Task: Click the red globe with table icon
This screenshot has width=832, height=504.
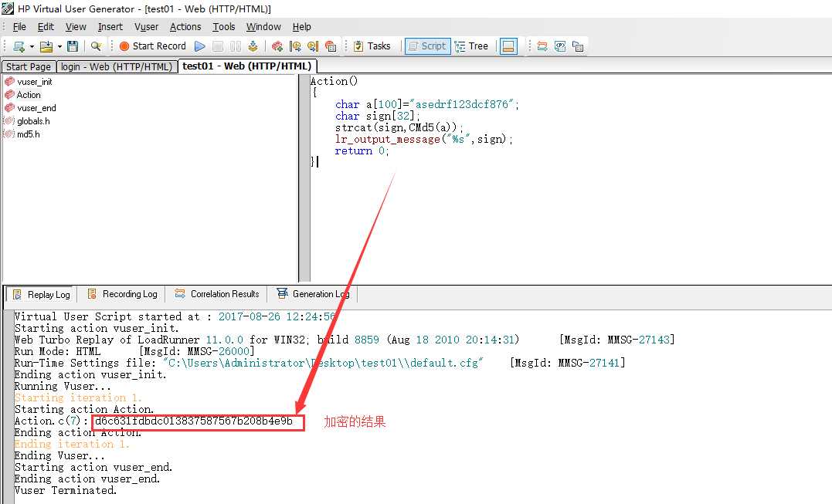Action: 331,46
